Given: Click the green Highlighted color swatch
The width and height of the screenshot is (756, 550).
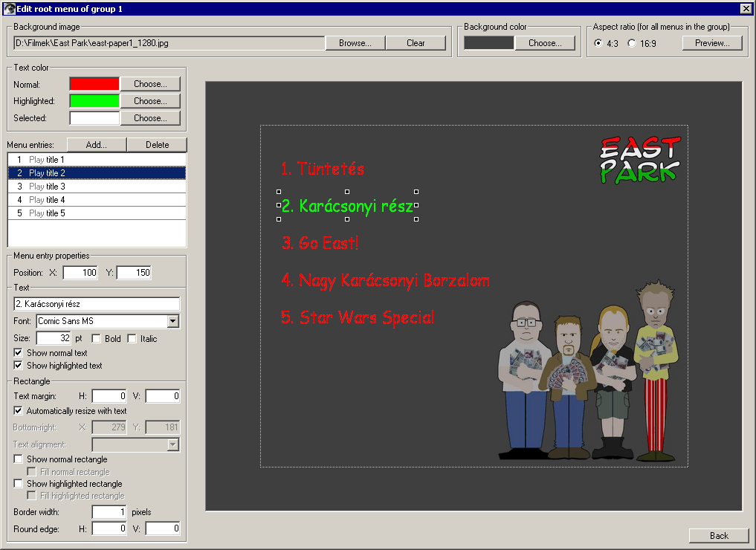Looking at the screenshot, I should pos(94,101).
